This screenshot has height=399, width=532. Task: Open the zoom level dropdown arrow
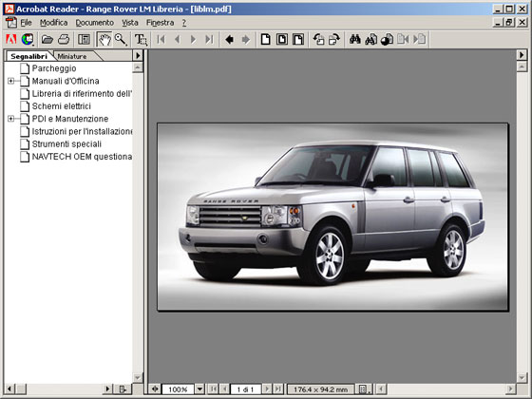(x=199, y=389)
